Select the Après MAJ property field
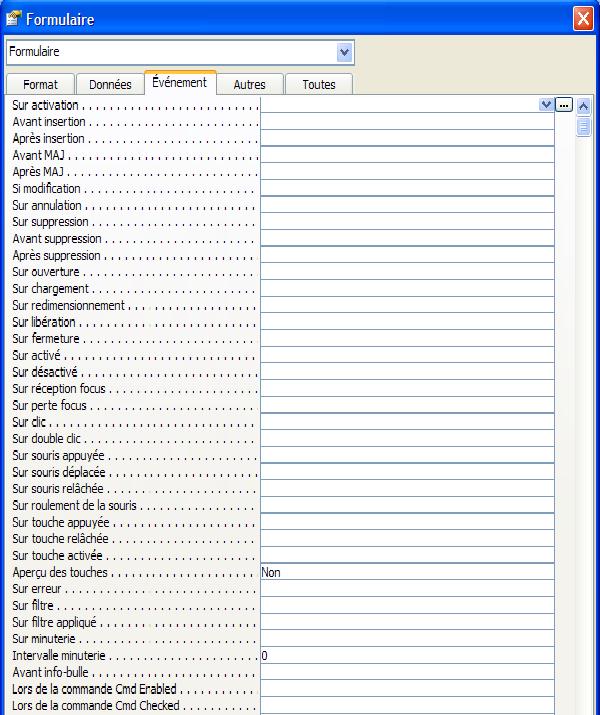 click(x=407, y=172)
